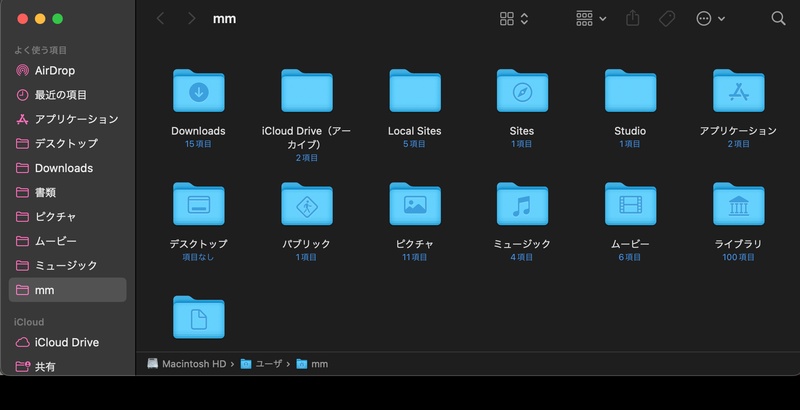Click the "項目なし" item count text
The image size is (800, 410).
198,258
